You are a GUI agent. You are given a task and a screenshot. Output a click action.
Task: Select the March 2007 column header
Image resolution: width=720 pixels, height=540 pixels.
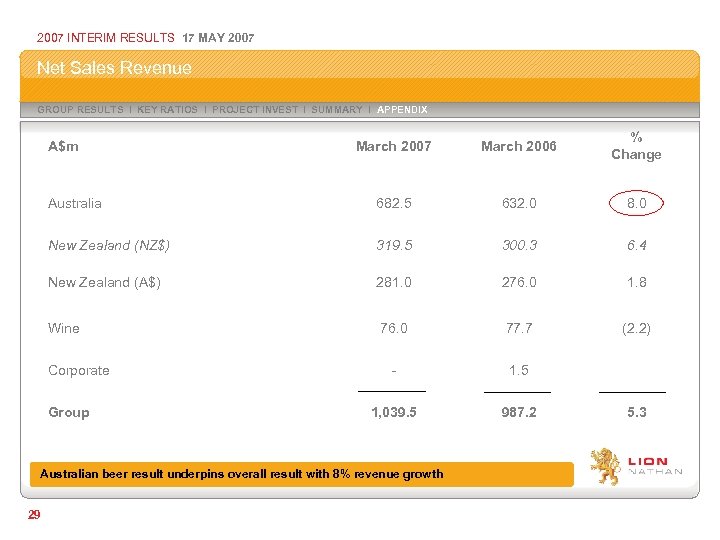tap(394, 146)
